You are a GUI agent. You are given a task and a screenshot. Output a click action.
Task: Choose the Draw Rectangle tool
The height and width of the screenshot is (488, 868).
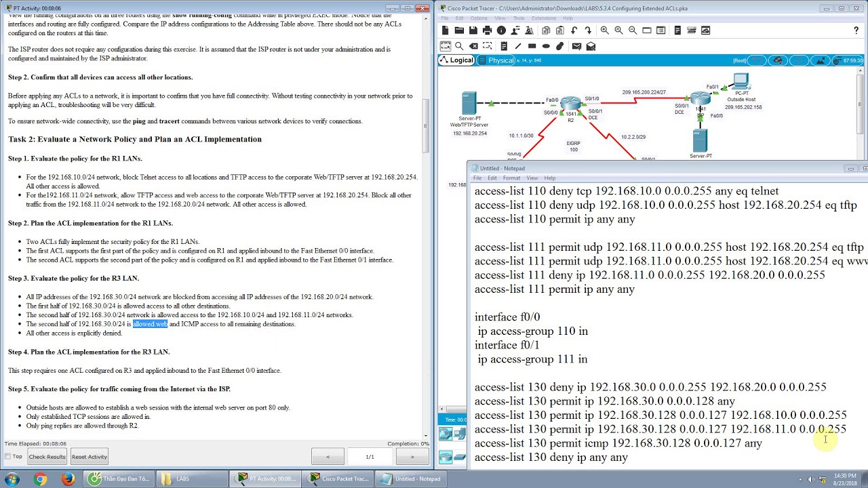tap(532, 46)
